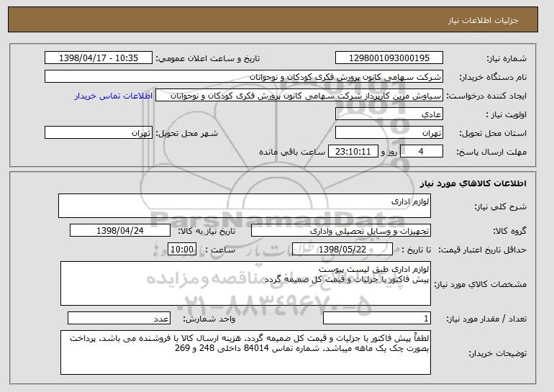Viewport: 554px width, 392px height.
Task: Click the text ساعت باقی مانده
Action: tap(292, 152)
